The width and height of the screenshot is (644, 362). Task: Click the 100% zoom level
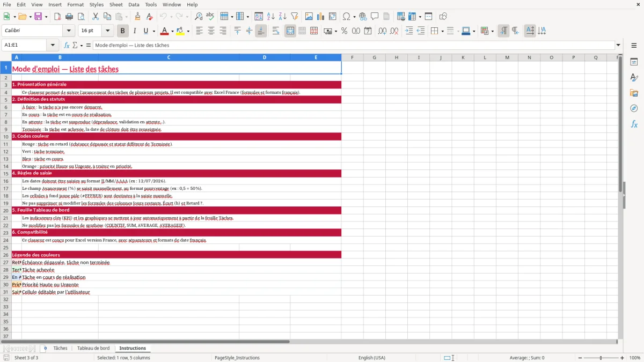(x=635, y=358)
